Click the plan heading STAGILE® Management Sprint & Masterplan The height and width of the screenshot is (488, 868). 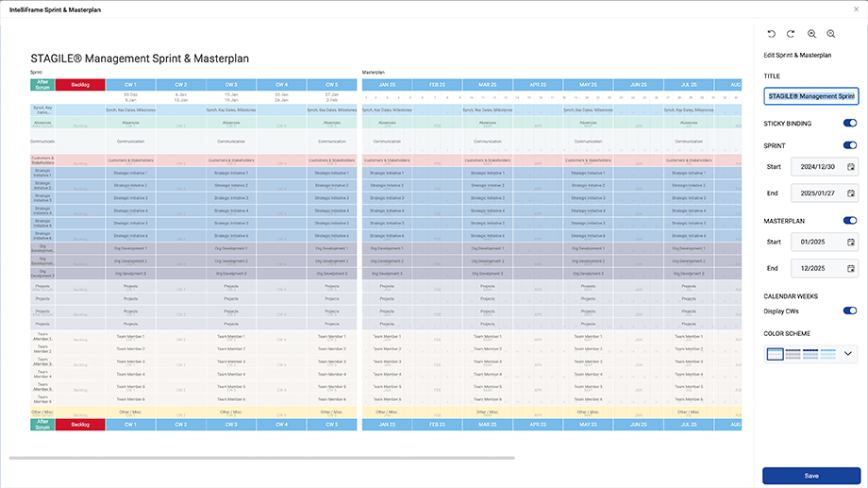140,59
